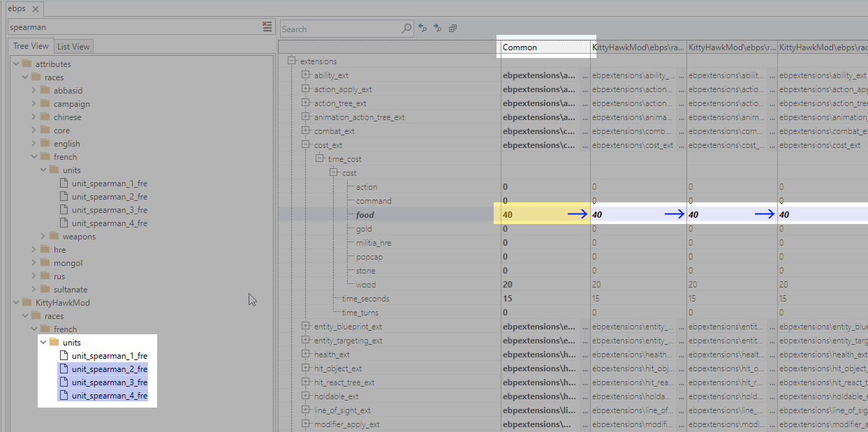Select unit_spearman_4_fre under attributes french units

coord(109,223)
